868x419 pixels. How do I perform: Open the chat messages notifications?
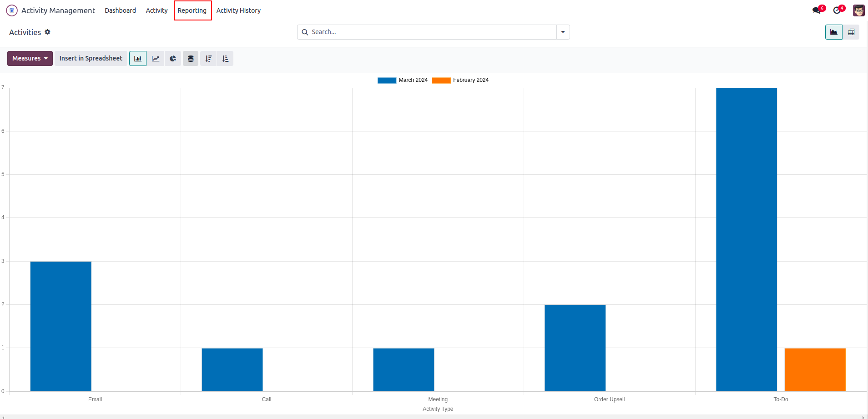pos(817,10)
